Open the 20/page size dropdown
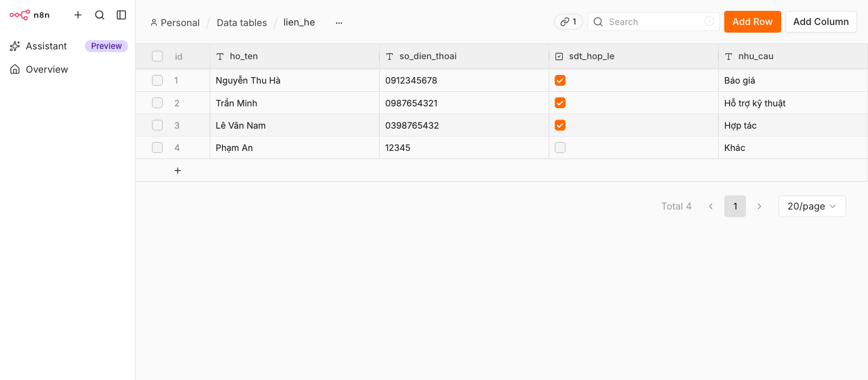Image resolution: width=868 pixels, height=380 pixels. tap(812, 206)
